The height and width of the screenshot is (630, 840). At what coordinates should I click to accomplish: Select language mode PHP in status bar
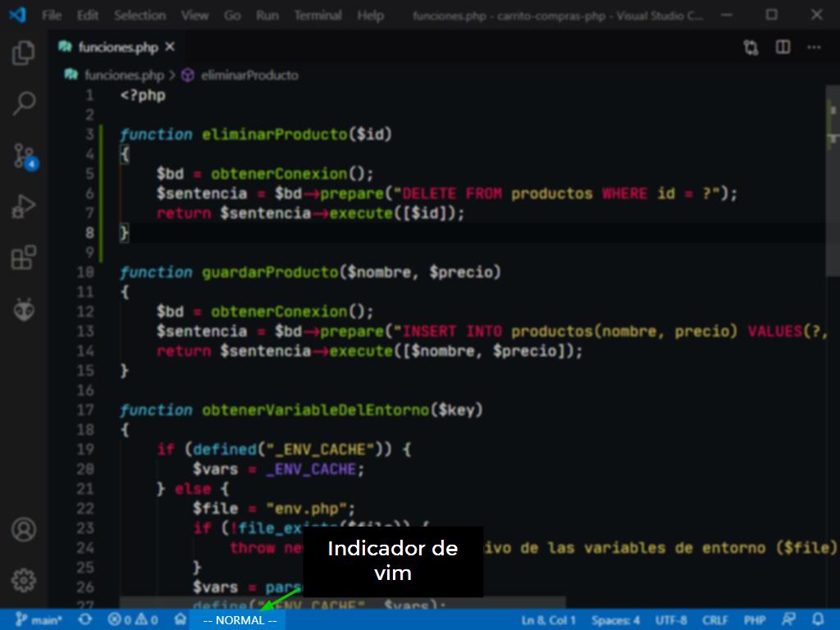point(755,620)
